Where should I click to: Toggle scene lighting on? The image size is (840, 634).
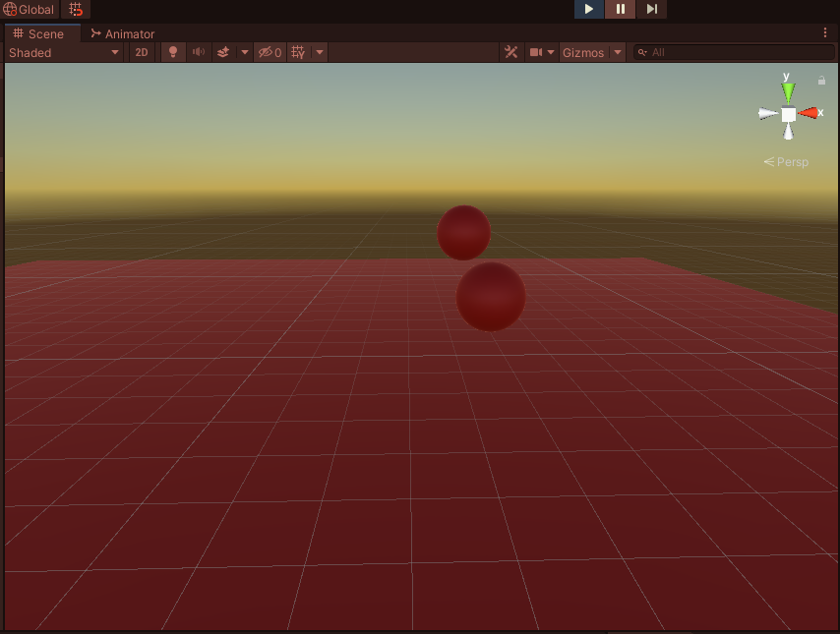tap(172, 52)
